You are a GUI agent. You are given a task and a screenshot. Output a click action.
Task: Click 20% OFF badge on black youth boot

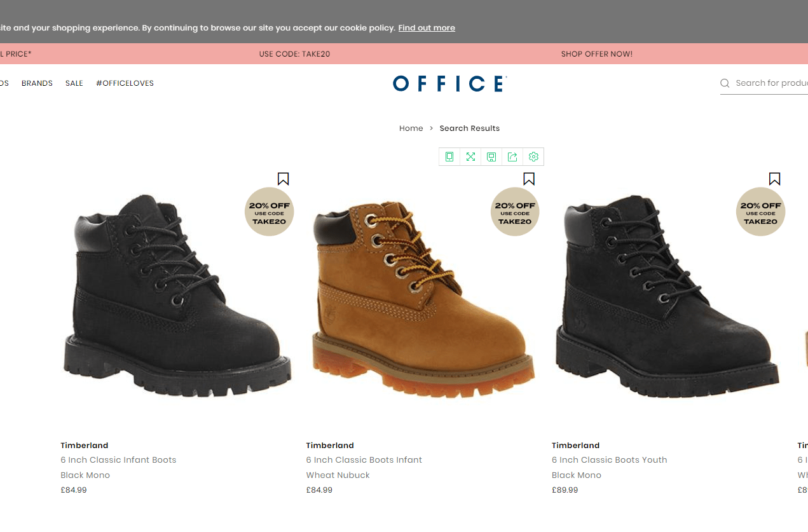click(x=761, y=212)
